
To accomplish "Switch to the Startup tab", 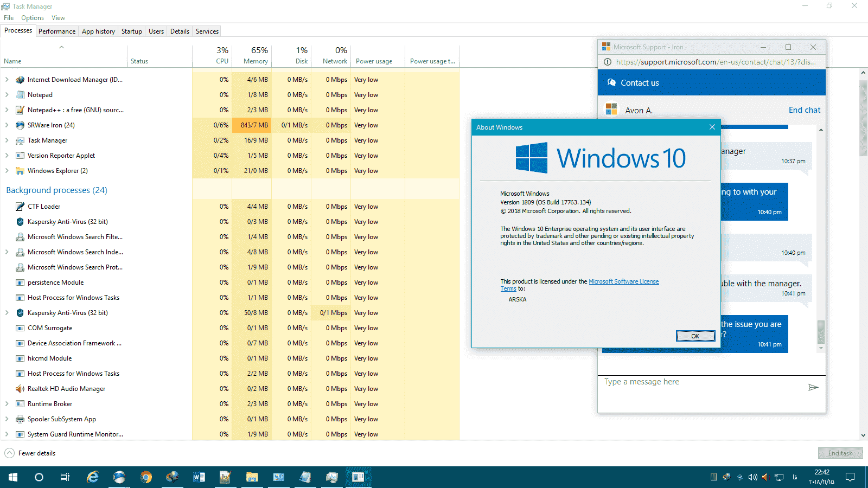I will click(131, 31).
